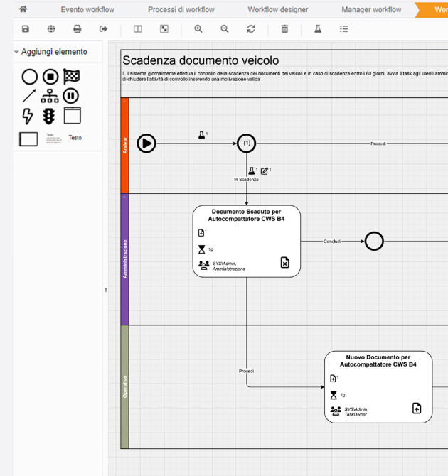The image size is (448, 476).
Task: Click the file-X icon in Documento Scaduto
Action: [284, 263]
